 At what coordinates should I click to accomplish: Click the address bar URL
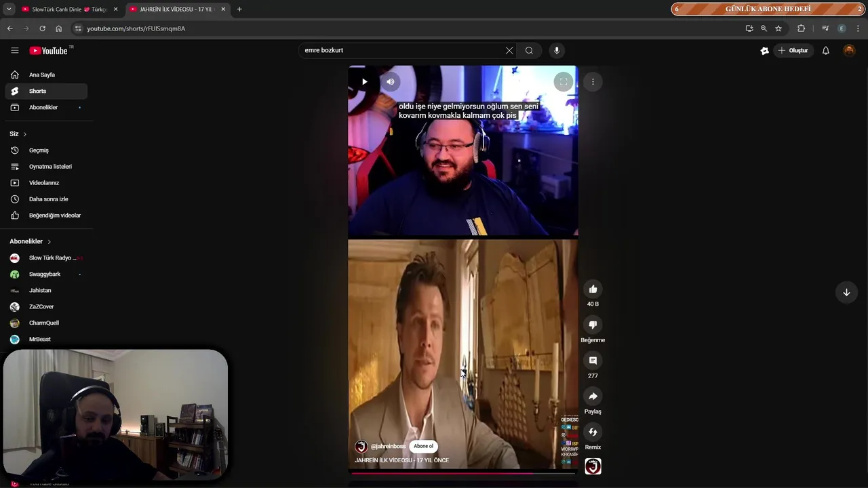tap(136, 28)
